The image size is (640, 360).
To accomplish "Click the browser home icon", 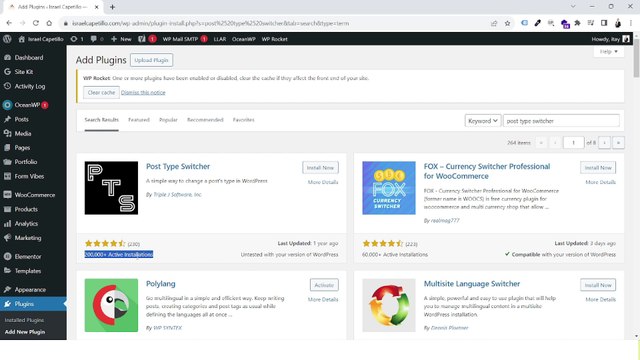I will (x=49, y=23).
